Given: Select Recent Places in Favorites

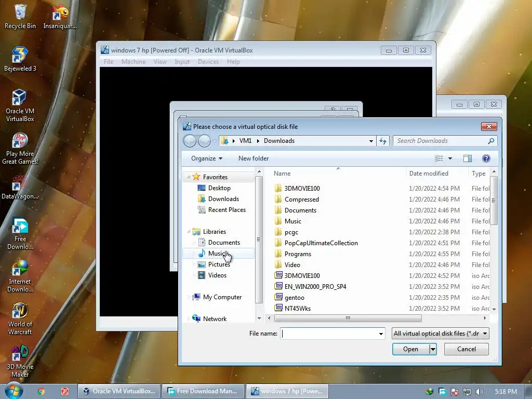Looking at the screenshot, I should tap(227, 210).
